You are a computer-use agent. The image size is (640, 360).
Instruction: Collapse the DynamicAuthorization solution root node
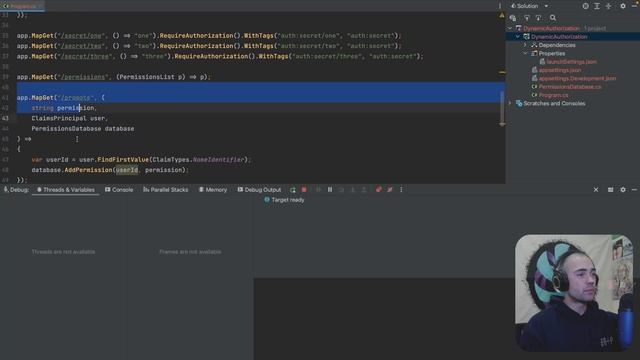(510, 29)
